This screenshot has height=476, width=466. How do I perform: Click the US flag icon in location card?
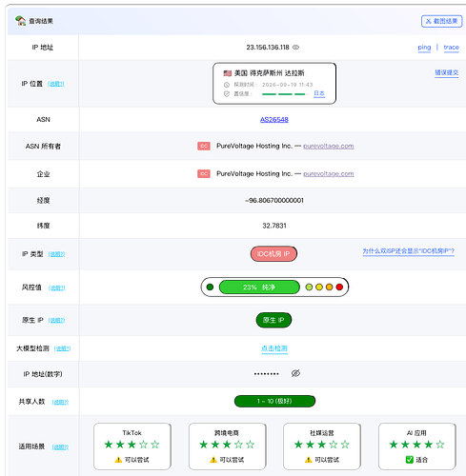[227, 73]
